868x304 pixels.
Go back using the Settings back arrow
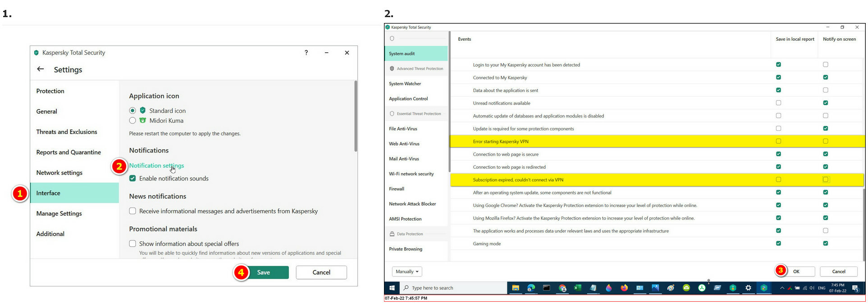click(41, 69)
